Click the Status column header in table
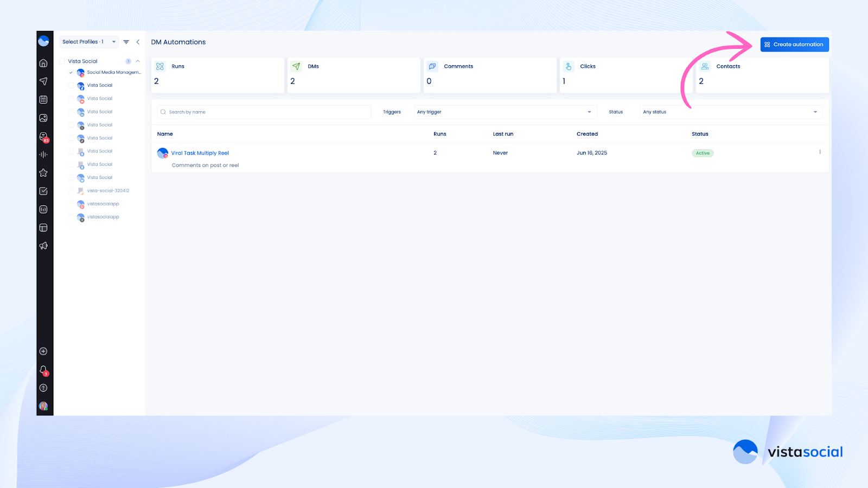The width and height of the screenshot is (868, 488). pos(700,134)
